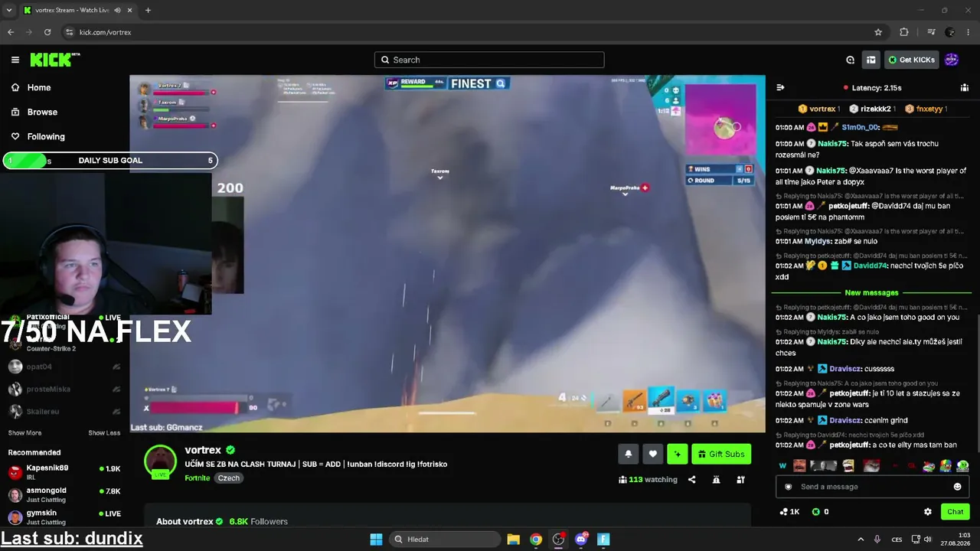Open the moderator tools icon
The height and width of the screenshot is (551, 980).
tap(740, 480)
